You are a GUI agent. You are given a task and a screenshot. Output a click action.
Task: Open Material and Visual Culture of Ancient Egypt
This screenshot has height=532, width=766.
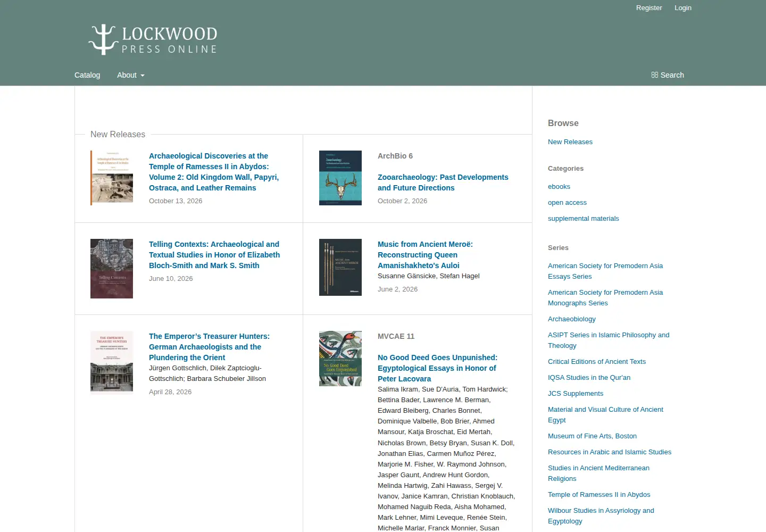pyautogui.click(x=605, y=415)
